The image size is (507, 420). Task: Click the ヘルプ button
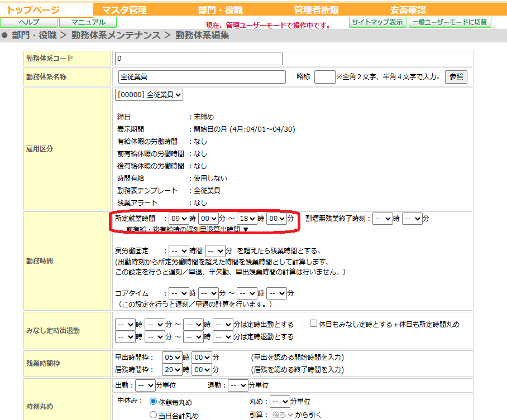click(29, 22)
